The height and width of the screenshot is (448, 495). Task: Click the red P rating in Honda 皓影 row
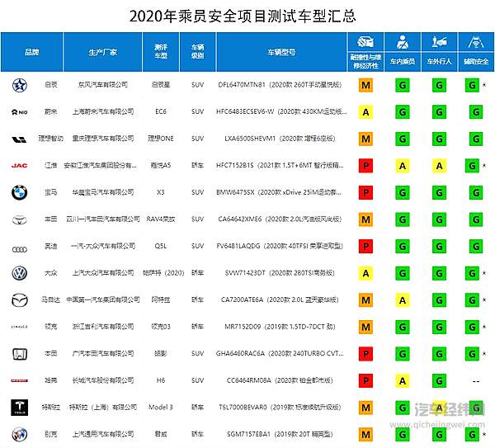tap(365, 354)
